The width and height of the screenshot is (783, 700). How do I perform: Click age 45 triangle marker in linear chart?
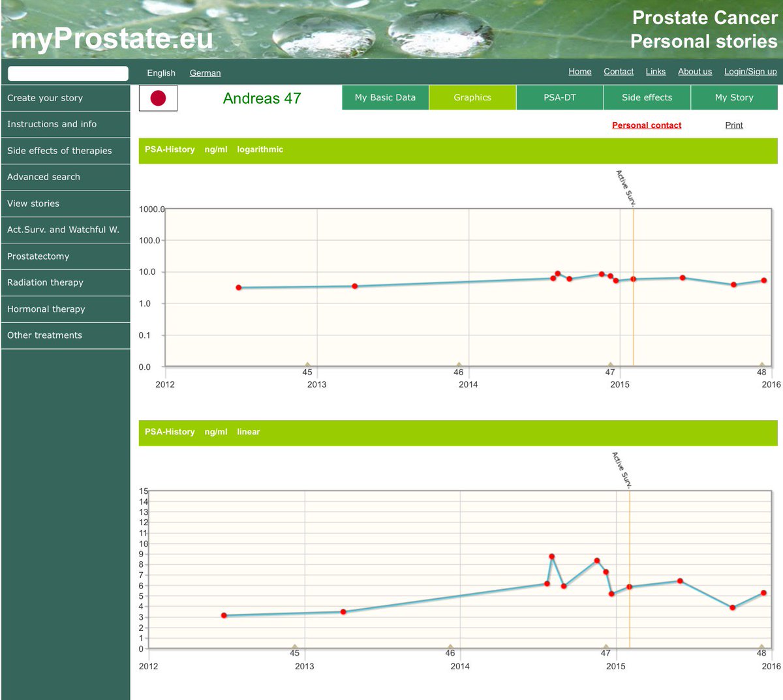pyautogui.click(x=294, y=647)
